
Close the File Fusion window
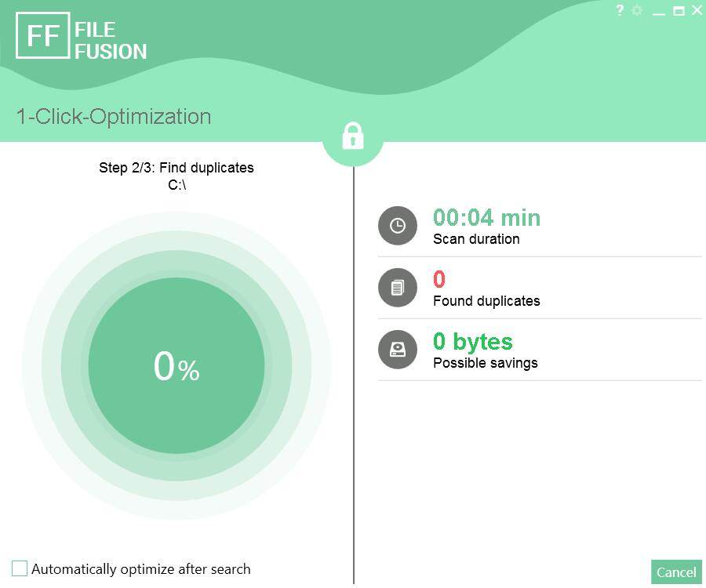click(697, 11)
